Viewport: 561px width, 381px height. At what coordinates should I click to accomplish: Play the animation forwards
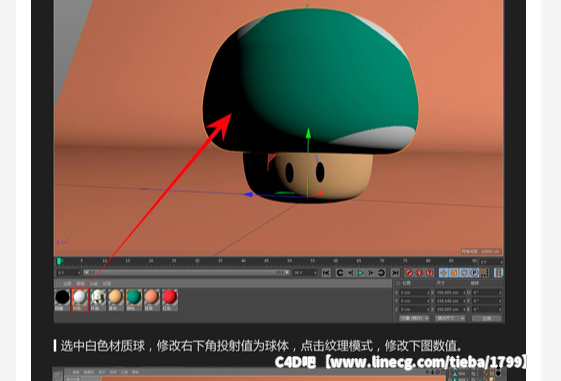[x=361, y=273]
